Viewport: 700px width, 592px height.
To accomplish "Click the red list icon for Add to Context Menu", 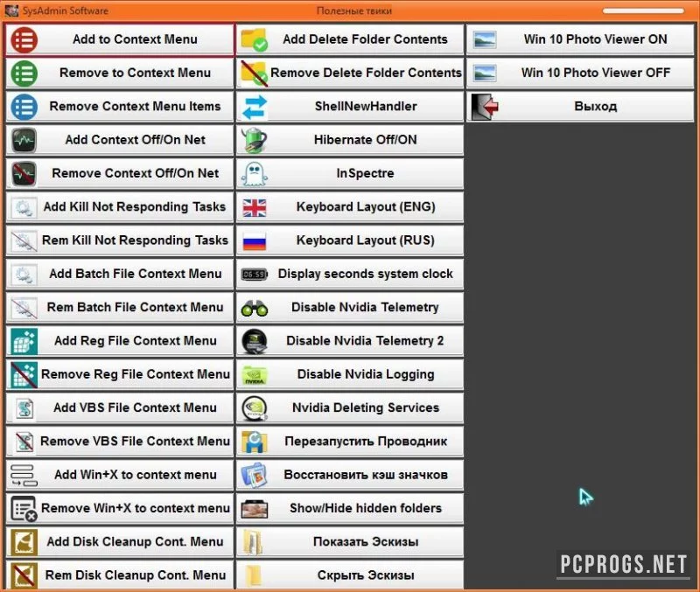I will click(x=24, y=39).
